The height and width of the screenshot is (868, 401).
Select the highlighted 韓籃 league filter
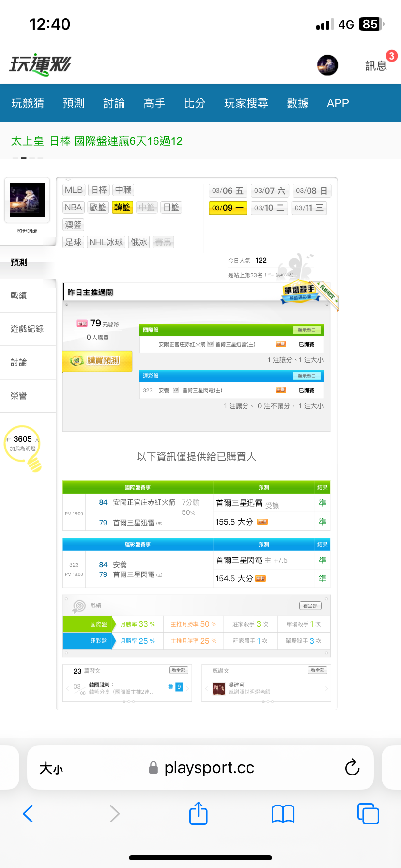point(123,207)
